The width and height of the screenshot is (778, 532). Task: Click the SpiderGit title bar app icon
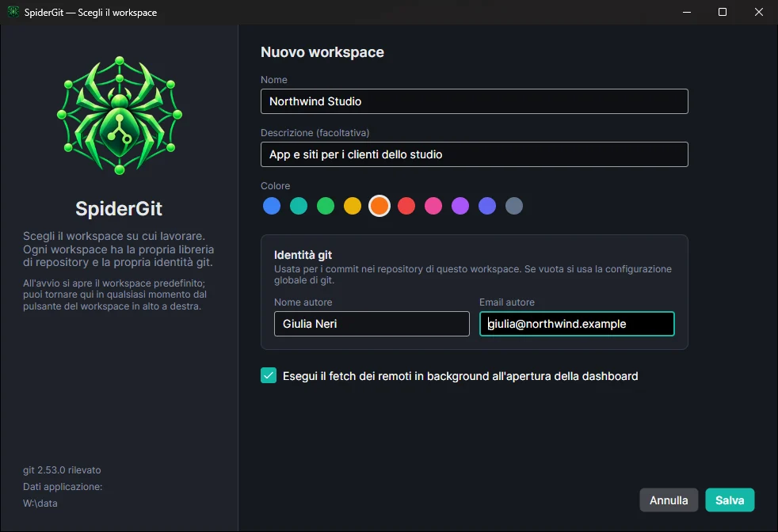13,11
